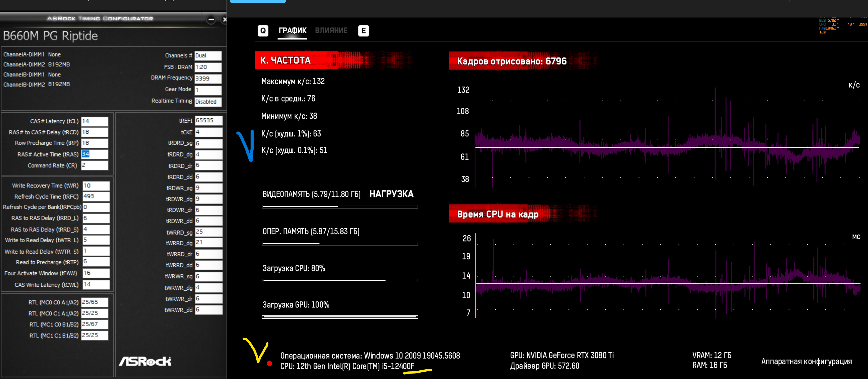Click the ASRock logo

click(x=145, y=361)
